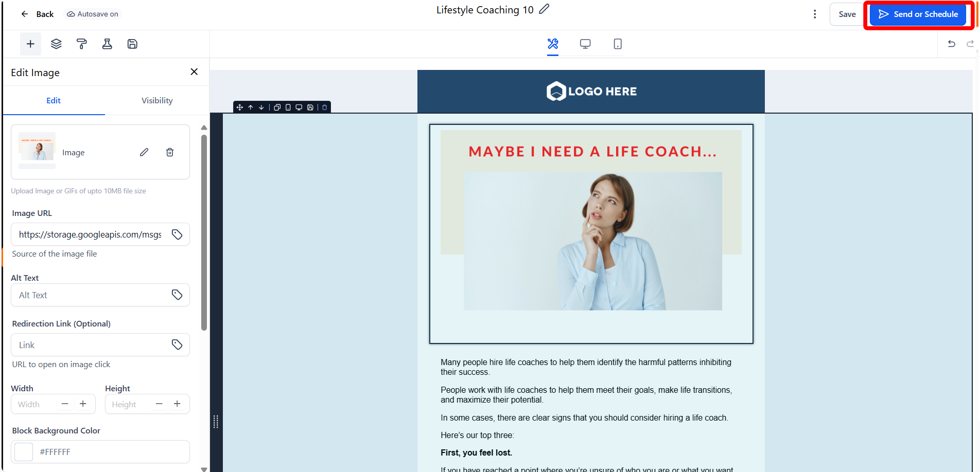Edit the uploaded image with the pencil icon
This screenshot has height=472, width=980.
coord(144,152)
